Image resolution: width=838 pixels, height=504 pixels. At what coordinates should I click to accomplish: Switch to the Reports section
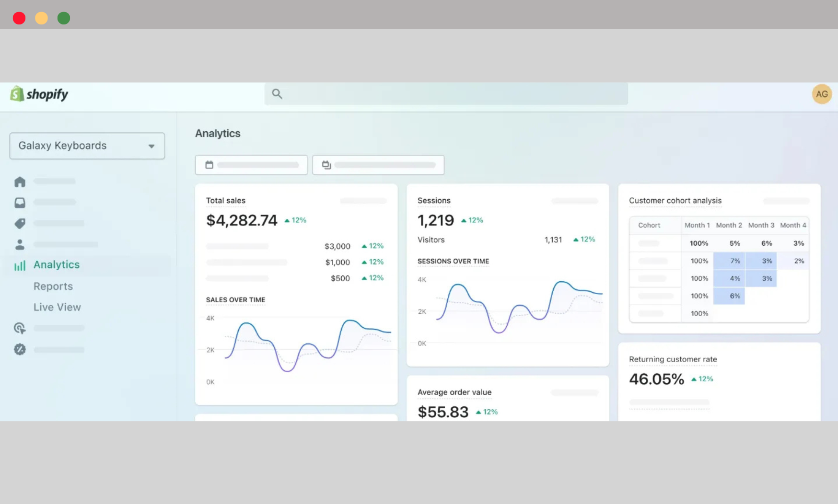53,286
